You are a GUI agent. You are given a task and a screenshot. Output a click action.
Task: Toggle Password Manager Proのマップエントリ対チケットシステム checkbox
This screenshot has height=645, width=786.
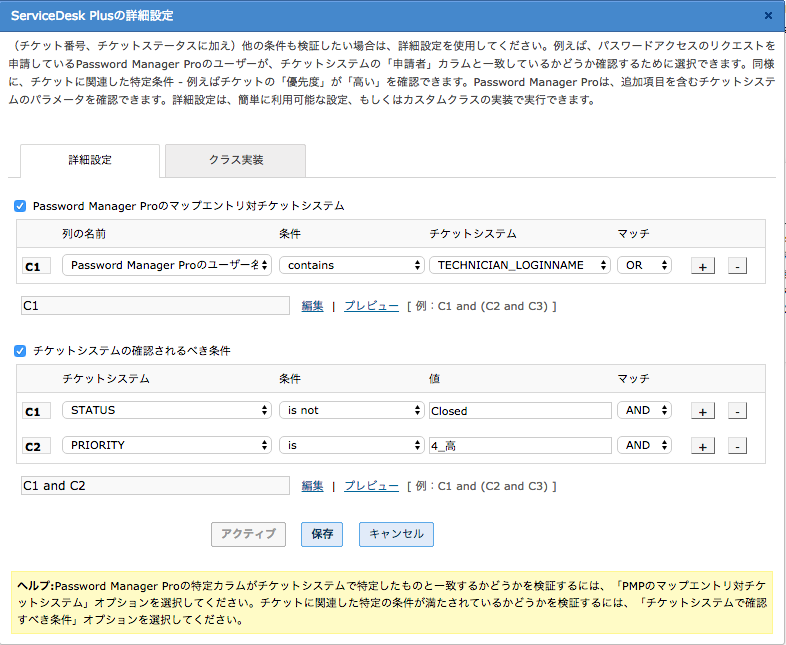[x=20, y=206]
